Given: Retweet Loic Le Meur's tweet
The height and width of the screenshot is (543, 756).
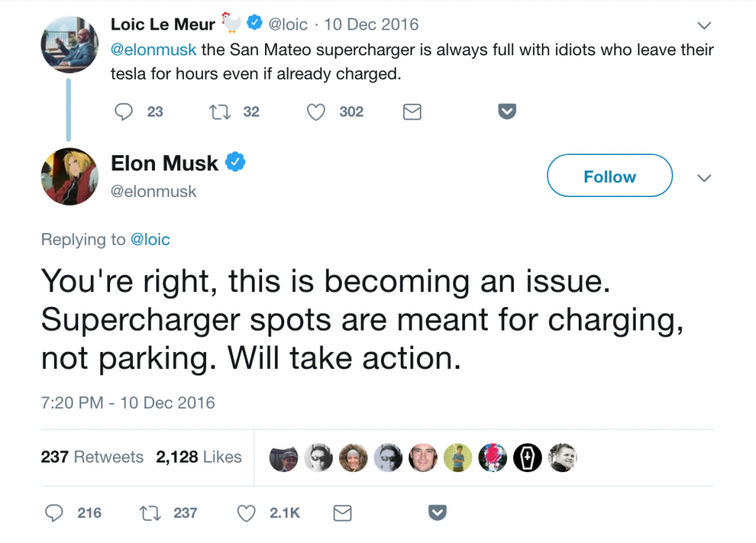Looking at the screenshot, I should pyautogui.click(x=219, y=112).
